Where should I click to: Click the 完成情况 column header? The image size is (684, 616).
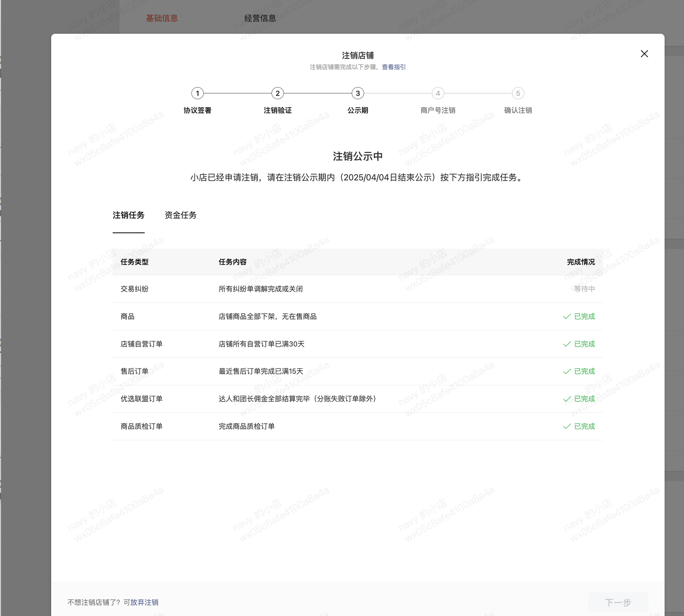(581, 262)
